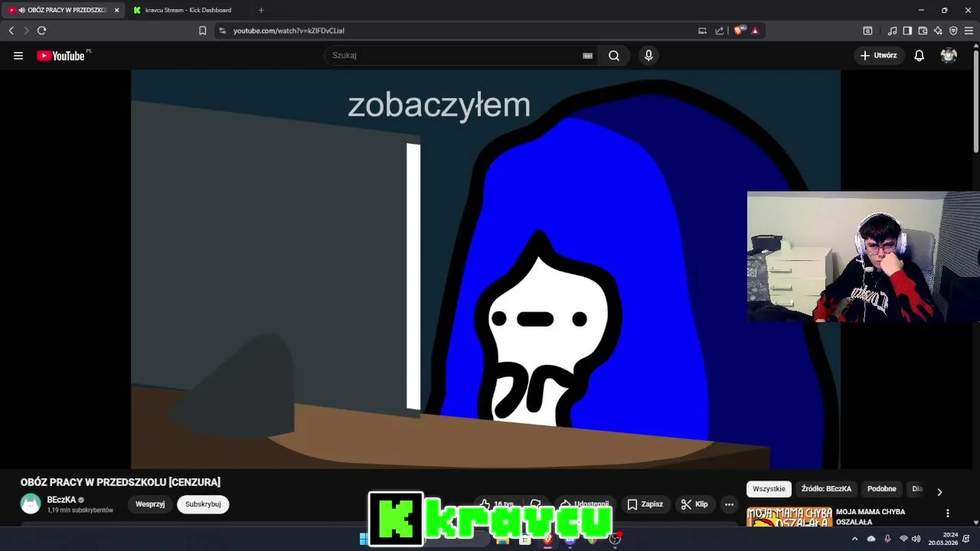Show more filter chips with right chevron
Screen dimensions: 980x551
tap(939, 492)
